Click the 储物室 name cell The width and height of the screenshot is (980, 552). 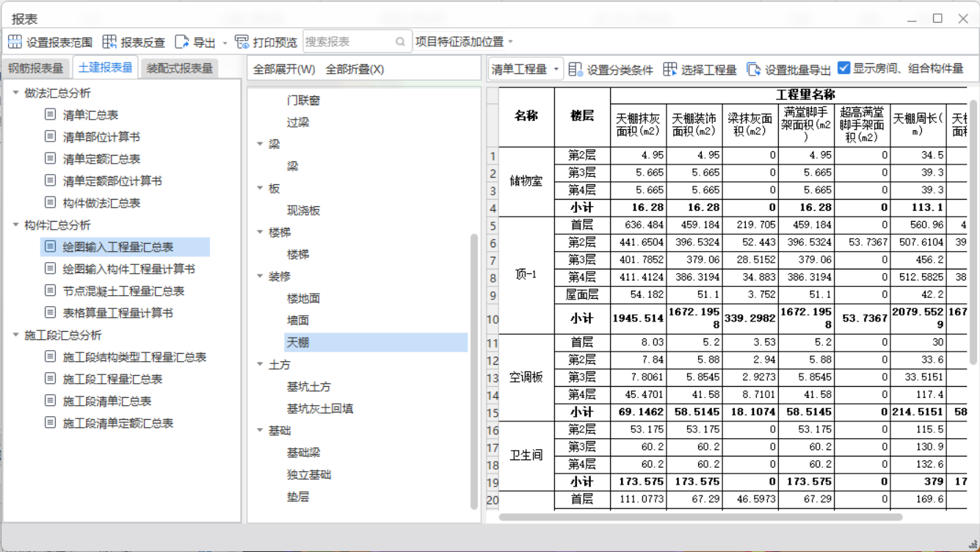(527, 181)
